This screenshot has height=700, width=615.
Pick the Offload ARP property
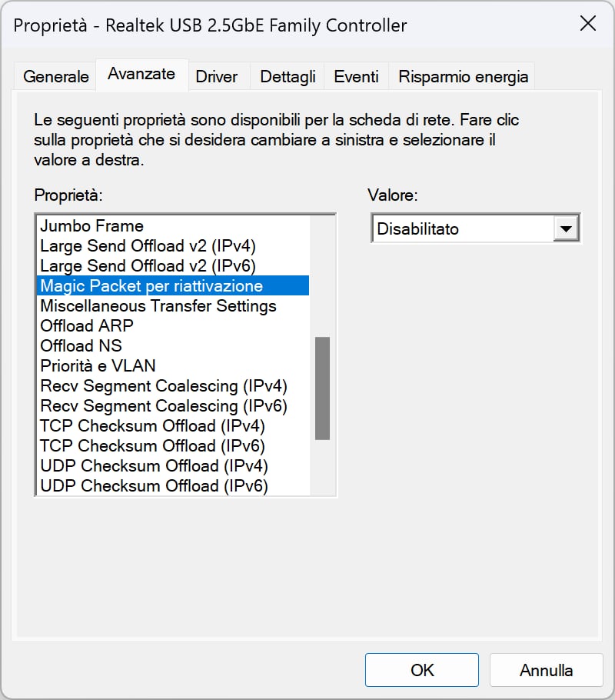tap(173, 326)
